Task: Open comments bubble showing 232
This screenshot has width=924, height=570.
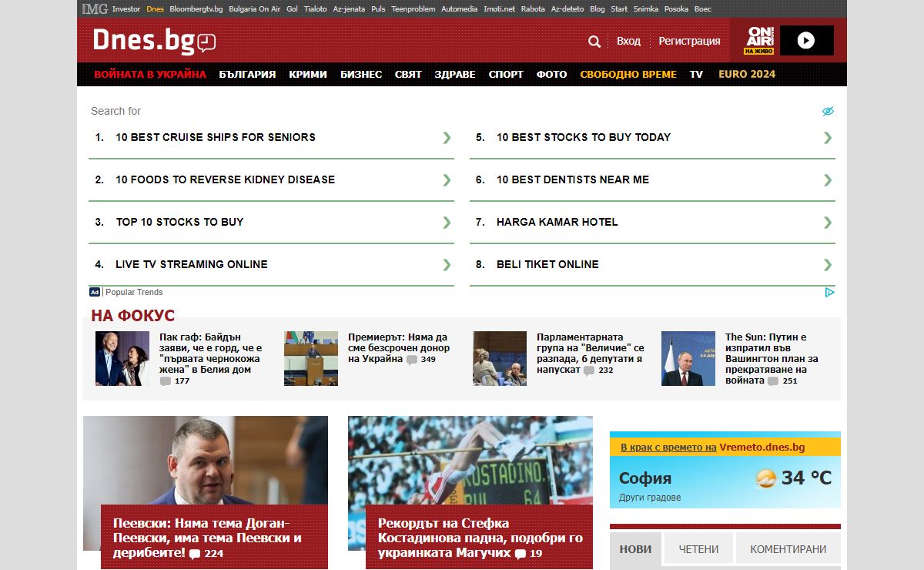Action: coord(589,370)
